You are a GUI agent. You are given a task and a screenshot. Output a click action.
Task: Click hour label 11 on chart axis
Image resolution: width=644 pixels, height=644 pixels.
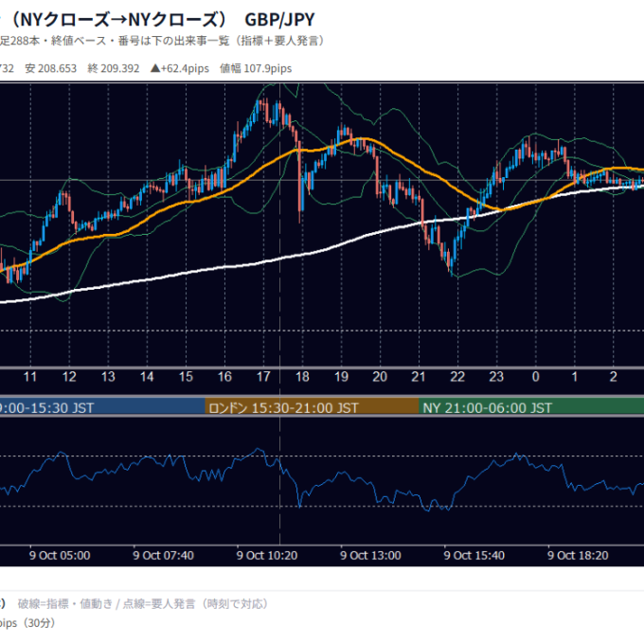point(30,377)
